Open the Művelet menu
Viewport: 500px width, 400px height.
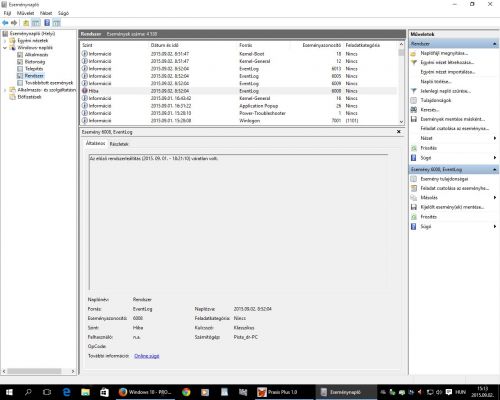tap(25, 13)
